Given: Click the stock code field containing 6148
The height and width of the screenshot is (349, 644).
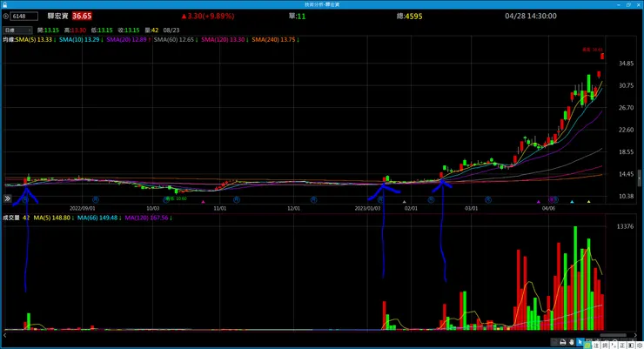Looking at the screenshot, I should (x=24, y=17).
